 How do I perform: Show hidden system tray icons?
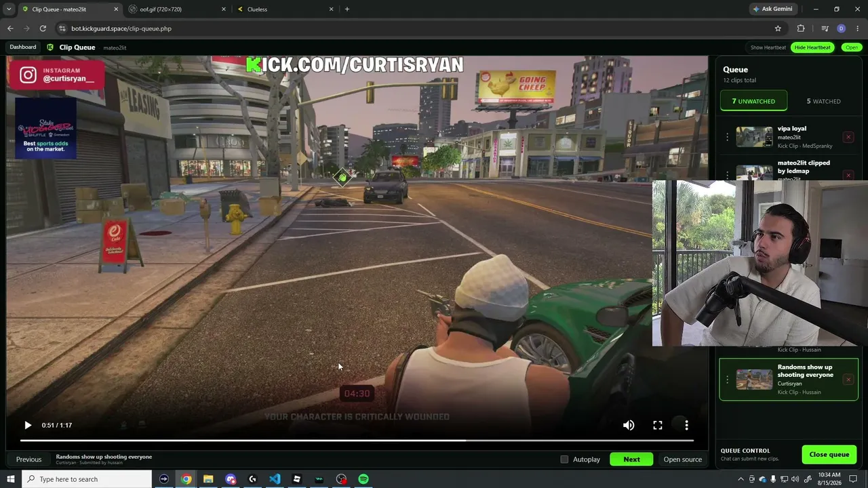tap(740, 479)
